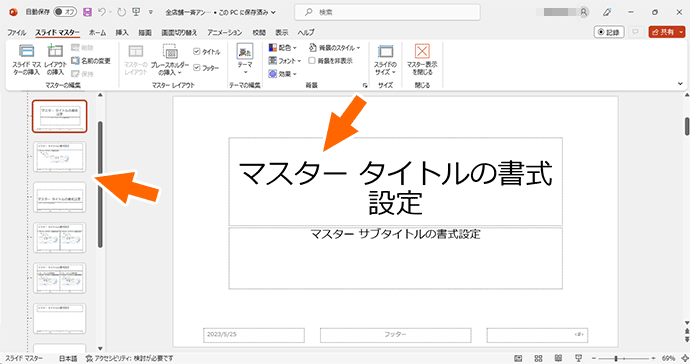The width and height of the screenshot is (690, 364).
Task: Open the Customize Quick Access Toolbar dropdown
Action: click(150, 12)
